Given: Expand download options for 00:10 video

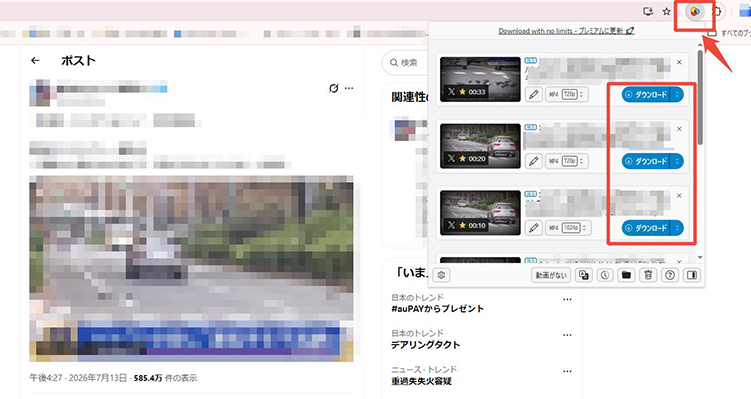Looking at the screenshot, I should point(677,228).
